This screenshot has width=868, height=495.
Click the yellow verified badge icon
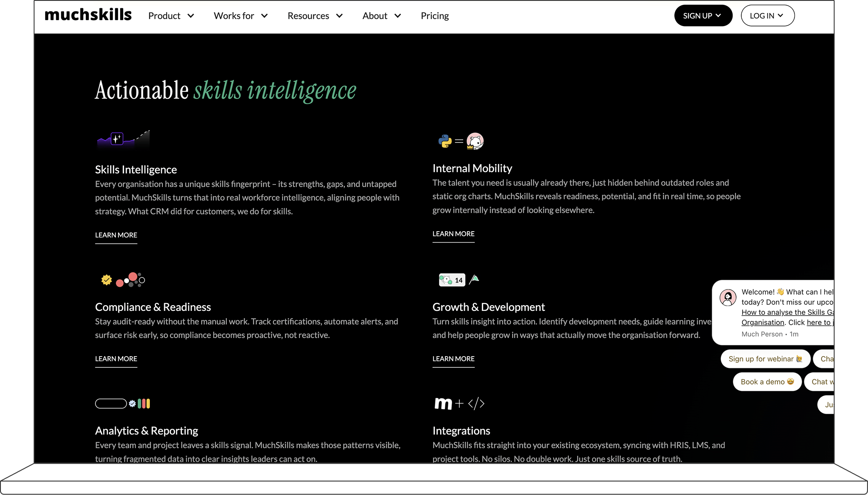coord(107,280)
